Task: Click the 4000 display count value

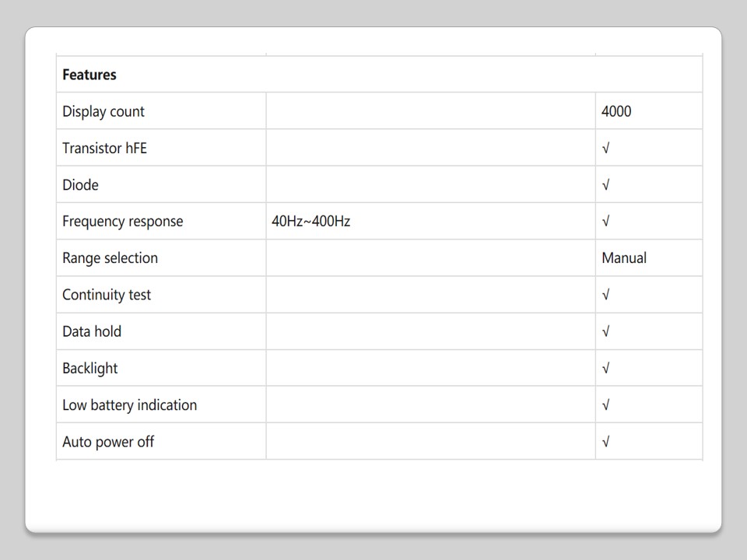Action: coord(616,111)
